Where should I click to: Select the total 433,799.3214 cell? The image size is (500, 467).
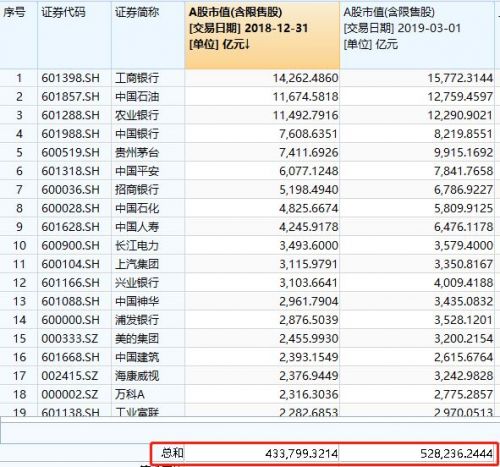tap(262, 453)
